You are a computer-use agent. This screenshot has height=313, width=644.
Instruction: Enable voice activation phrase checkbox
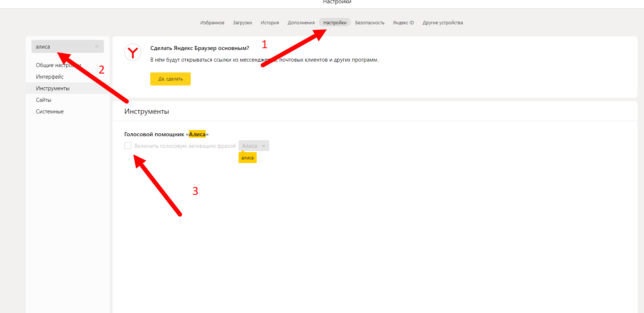(x=128, y=146)
